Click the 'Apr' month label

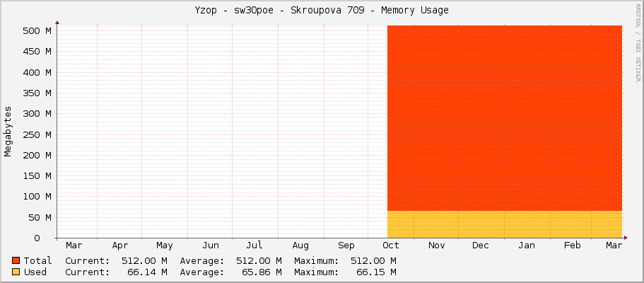(x=120, y=246)
